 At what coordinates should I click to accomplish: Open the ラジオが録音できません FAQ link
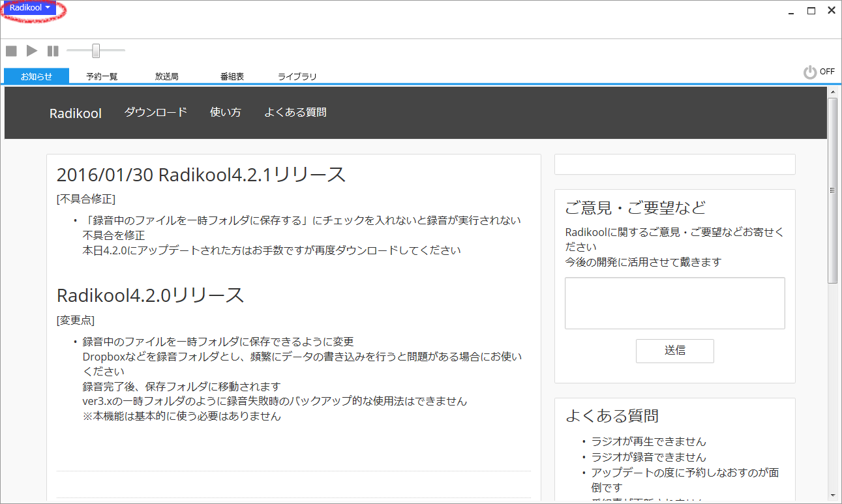click(x=648, y=457)
